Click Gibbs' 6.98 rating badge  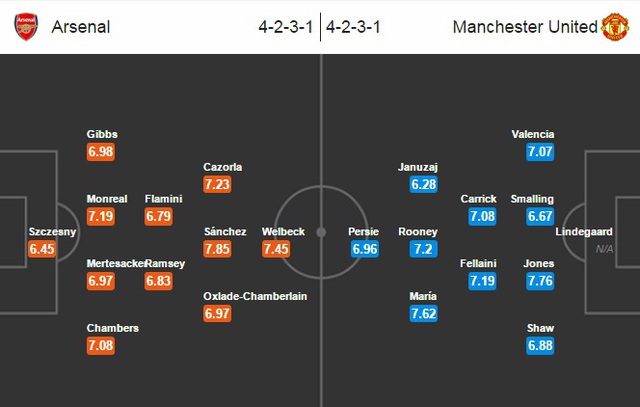101,151
